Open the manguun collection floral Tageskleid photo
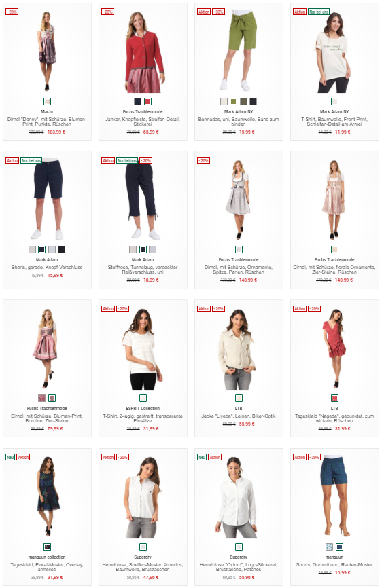Screen dimensions: 384x588 (48, 496)
